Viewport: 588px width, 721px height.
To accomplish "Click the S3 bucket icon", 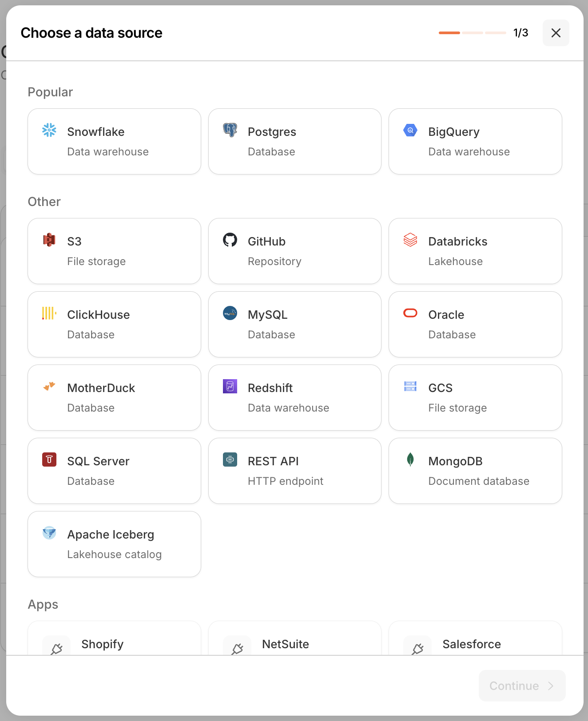I will [x=49, y=240].
